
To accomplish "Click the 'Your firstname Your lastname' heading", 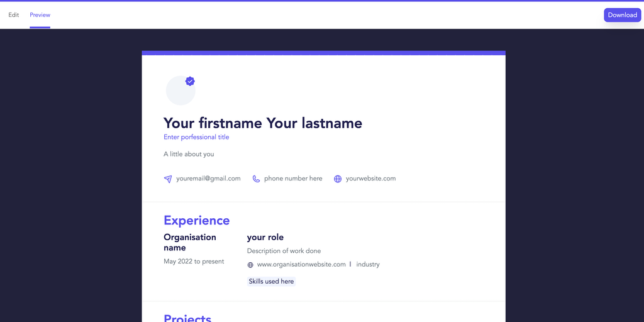I will [263, 123].
